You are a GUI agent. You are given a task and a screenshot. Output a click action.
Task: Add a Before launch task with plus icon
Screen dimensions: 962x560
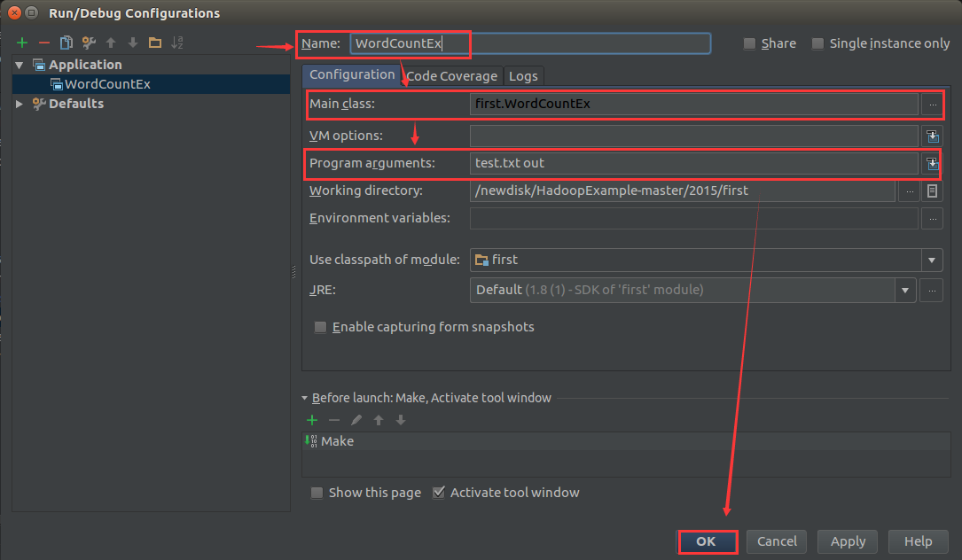click(312, 420)
